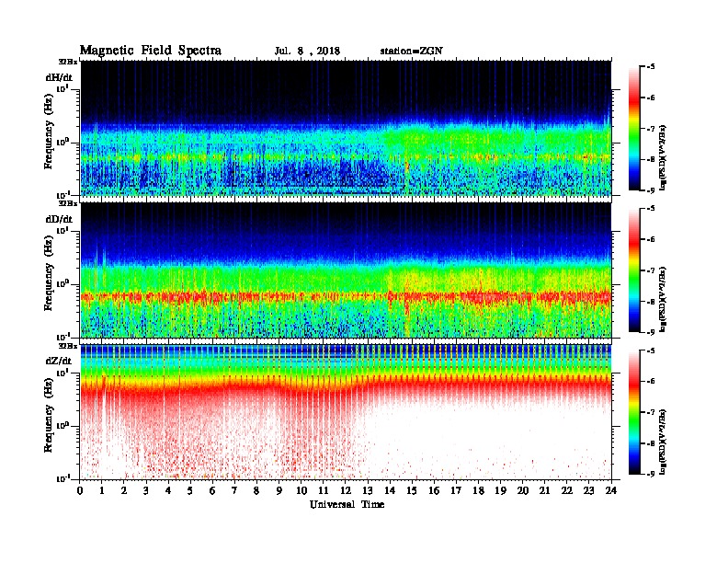
Task: Click the -9 value on dZ/dt color bar
Action: pyautogui.click(x=650, y=474)
